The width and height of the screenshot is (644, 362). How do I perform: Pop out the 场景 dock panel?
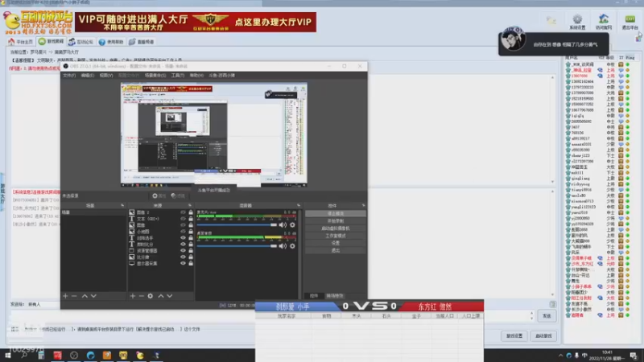(x=122, y=205)
